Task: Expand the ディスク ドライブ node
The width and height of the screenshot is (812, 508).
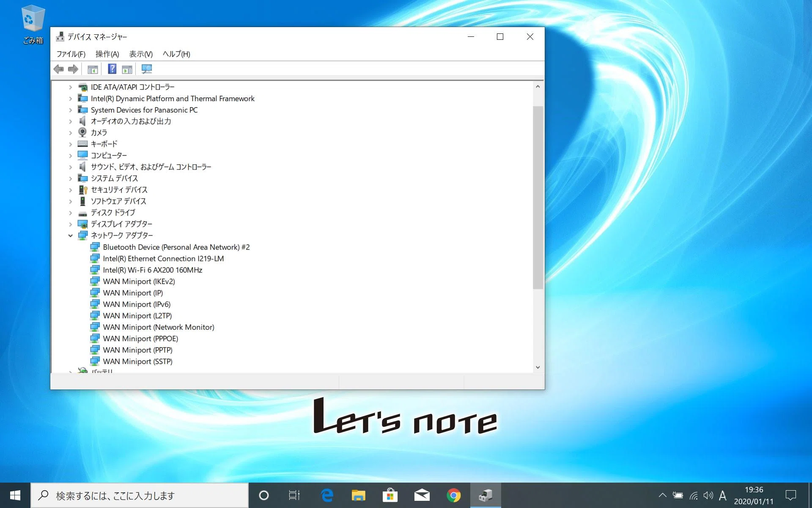Action: pyautogui.click(x=71, y=213)
